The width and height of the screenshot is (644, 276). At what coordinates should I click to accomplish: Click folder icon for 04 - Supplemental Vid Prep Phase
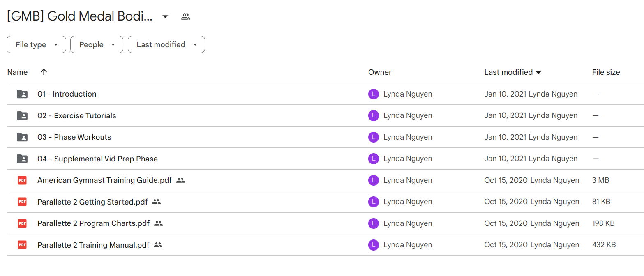coord(22,159)
